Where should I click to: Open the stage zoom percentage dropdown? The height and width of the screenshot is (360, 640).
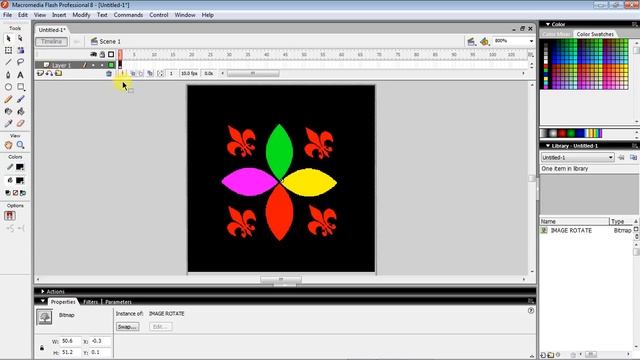(531, 41)
